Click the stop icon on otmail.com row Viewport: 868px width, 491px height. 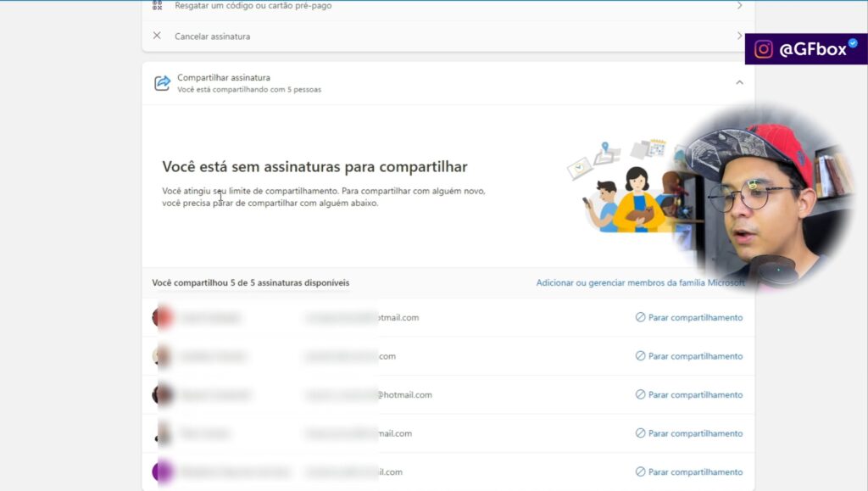[641, 317]
